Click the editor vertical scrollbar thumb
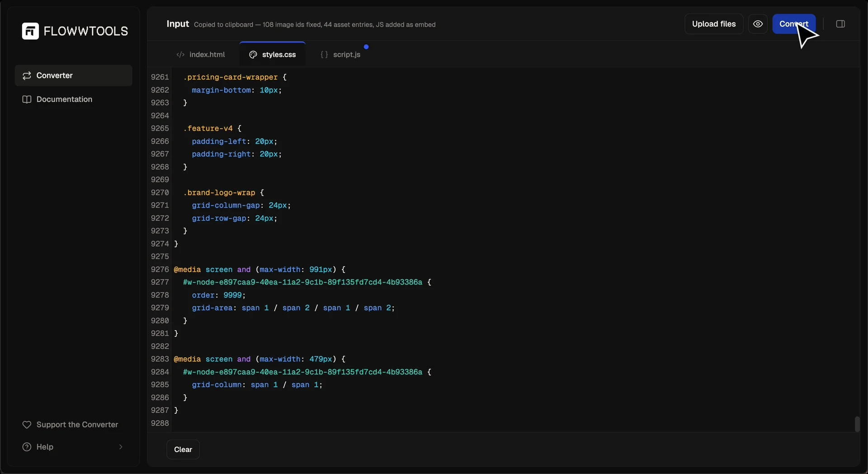Image resolution: width=868 pixels, height=474 pixels. tap(857, 424)
